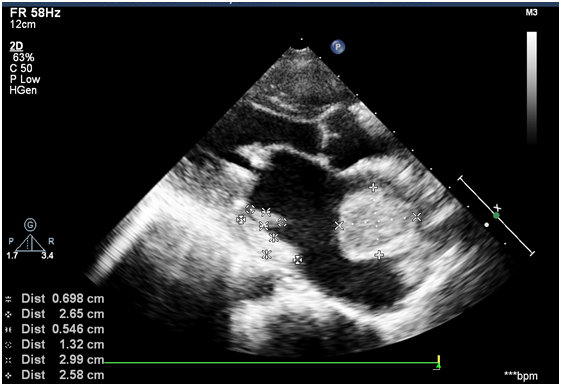This screenshot has height=386, width=564.
Task: Select the Dist 0.698 cm measurement
Action: point(55,299)
